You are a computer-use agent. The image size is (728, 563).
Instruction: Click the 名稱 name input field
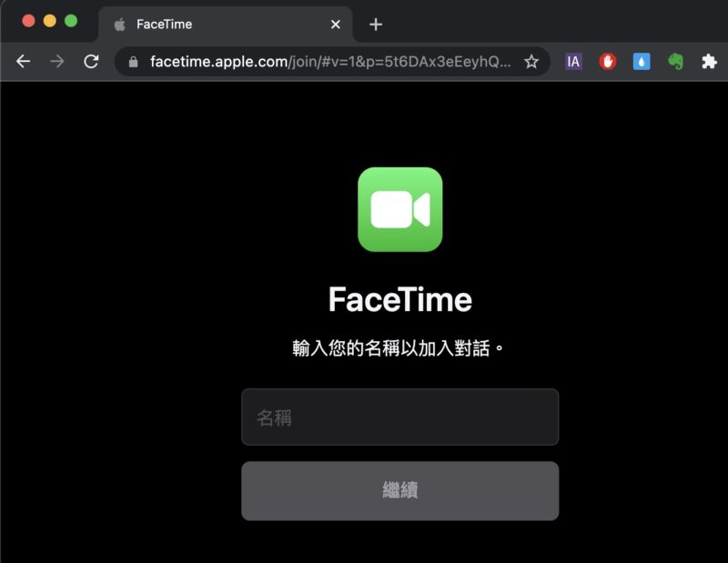point(400,417)
